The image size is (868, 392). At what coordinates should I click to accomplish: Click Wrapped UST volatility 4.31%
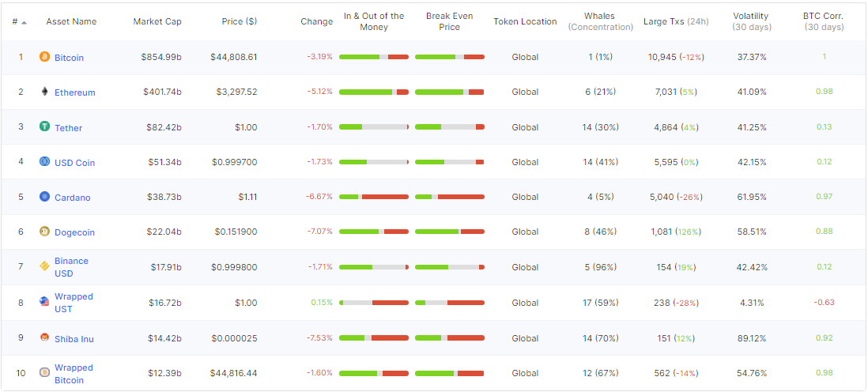(752, 303)
